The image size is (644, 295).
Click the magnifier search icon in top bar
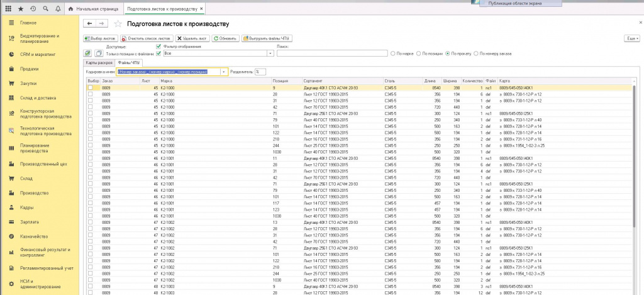(x=45, y=9)
